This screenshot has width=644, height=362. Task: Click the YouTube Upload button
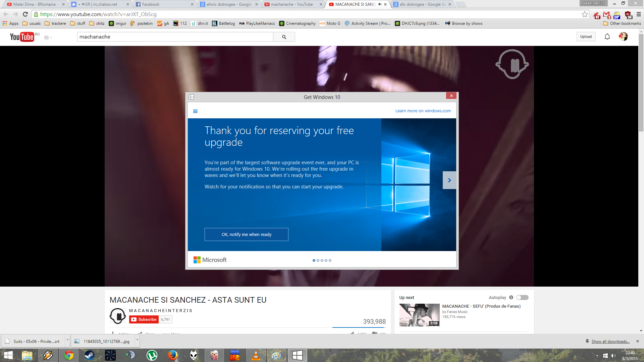coord(586,37)
